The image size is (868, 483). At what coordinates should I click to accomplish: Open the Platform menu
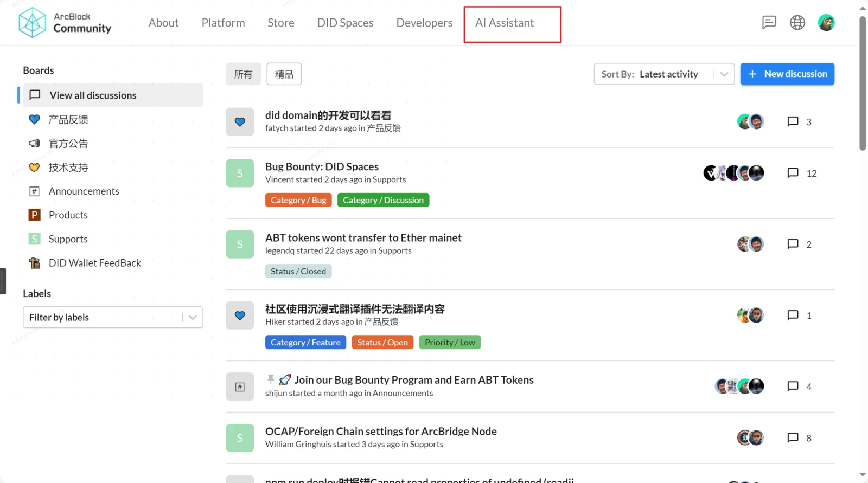click(223, 23)
